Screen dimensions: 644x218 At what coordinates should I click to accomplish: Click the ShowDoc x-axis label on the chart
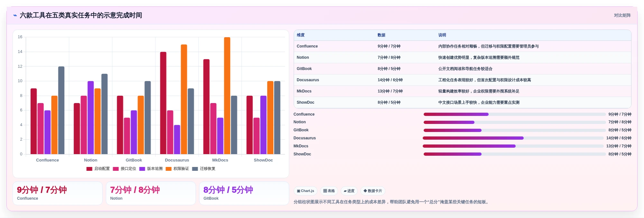(x=263, y=160)
